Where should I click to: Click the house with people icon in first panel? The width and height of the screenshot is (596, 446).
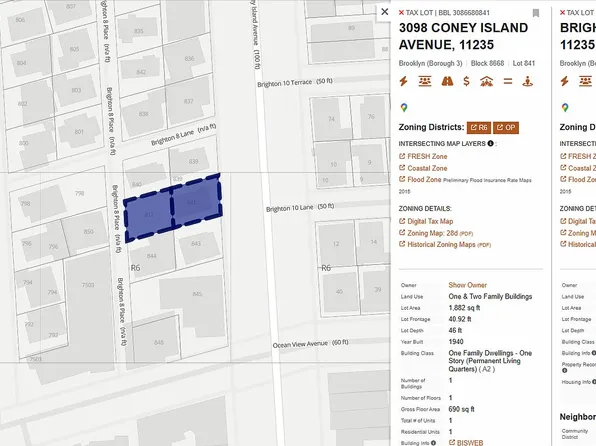click(487, 81)
